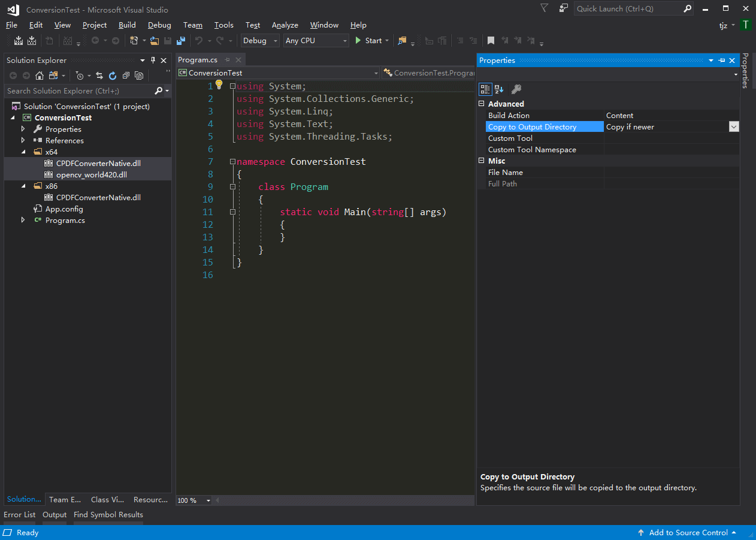The width and height of the screenshot is (756, 540).
Task: Open the Copy if newer value dropdown
Action: pyautogui.click(x=734, y=127)
